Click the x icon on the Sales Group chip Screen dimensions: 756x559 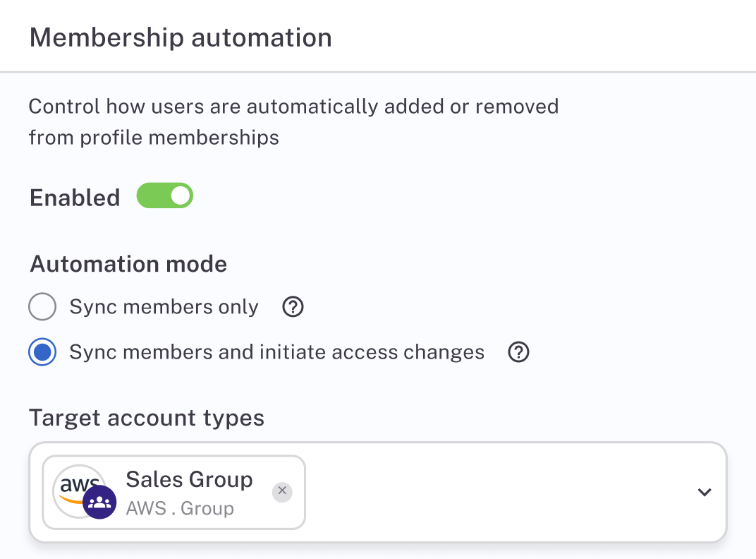282,492
